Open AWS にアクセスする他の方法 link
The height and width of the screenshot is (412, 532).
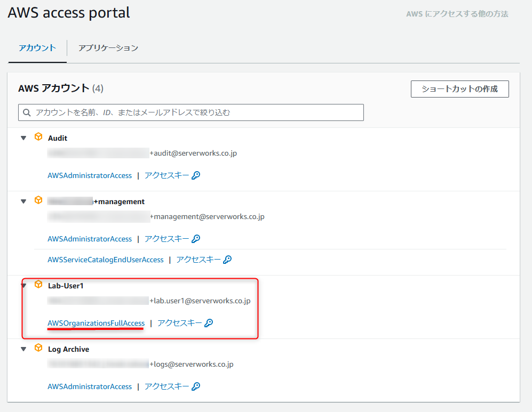pos(457,14)
